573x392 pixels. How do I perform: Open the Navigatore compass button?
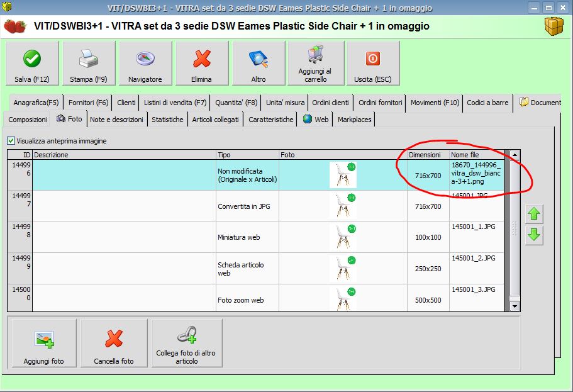(x=145, y=64)
